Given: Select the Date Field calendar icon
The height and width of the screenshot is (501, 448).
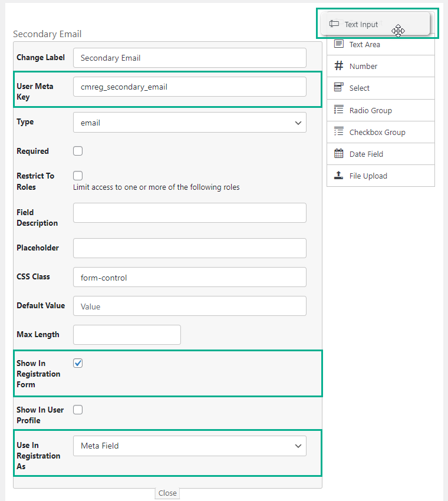Looking at the screenshot, I should coord(338,154).
